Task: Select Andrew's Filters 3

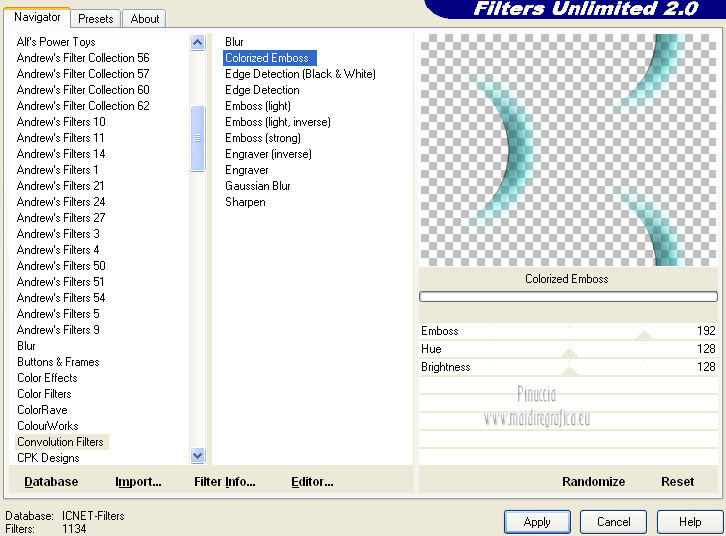Action: (58, 234)
